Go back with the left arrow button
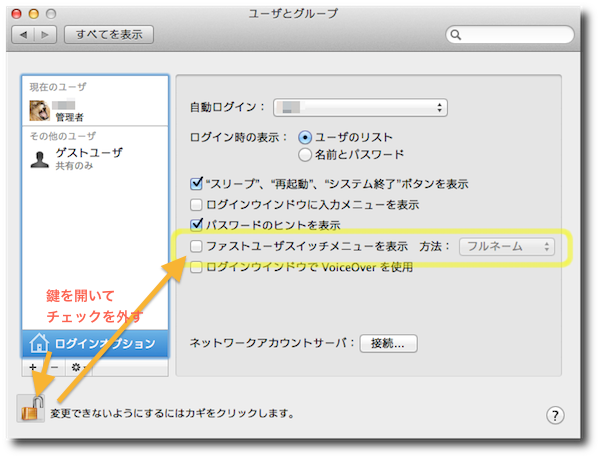This screenshot has height=458, width=600. [x=23, y=35]
